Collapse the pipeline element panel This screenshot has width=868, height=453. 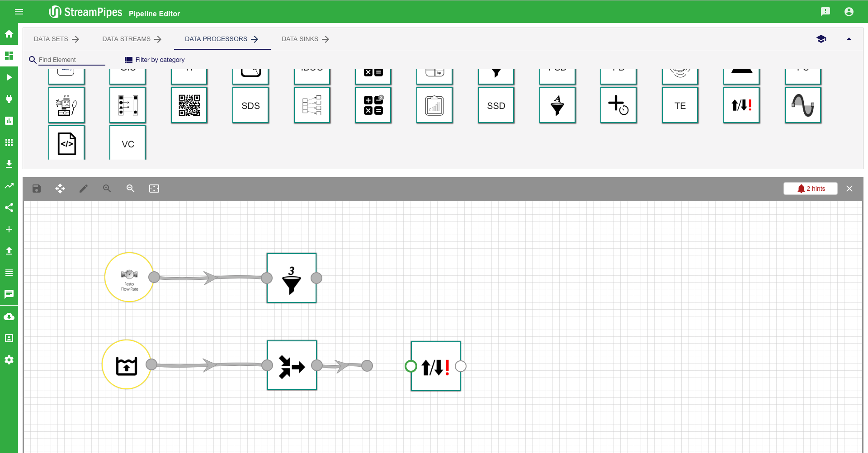click(x=849, y=39)
